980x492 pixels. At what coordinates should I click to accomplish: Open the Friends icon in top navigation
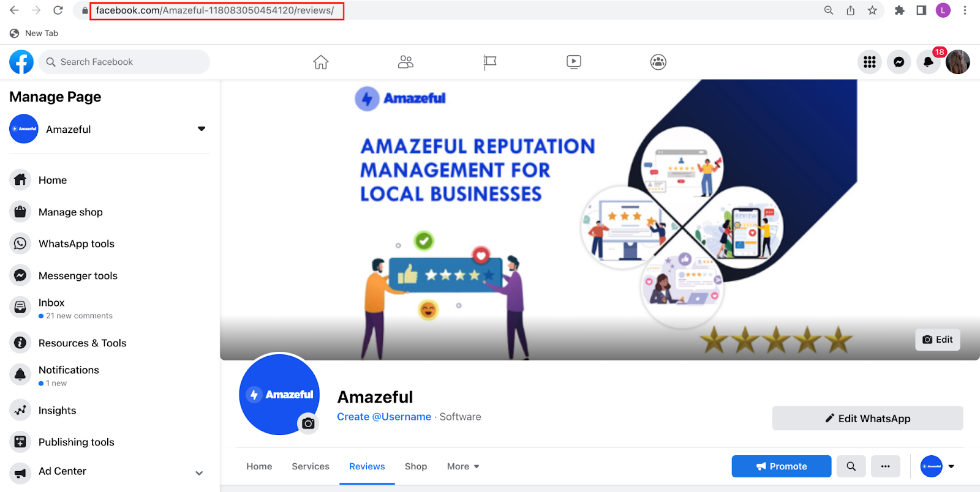[x=405, y=62]
